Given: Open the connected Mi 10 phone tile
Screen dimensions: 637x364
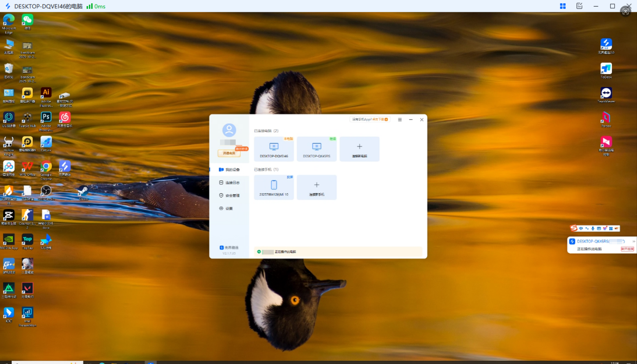Looking at the screenshot, I should coord(274,187).
